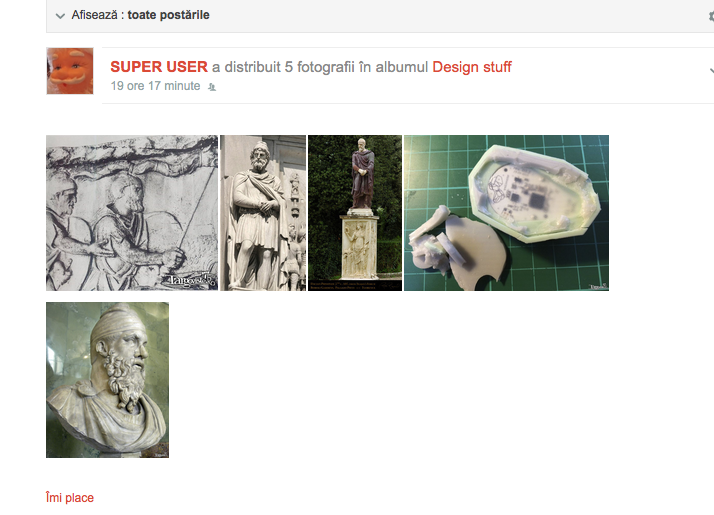This screenshot has width=714, height=515.
Task: Click the 5 fotografii post description text
Action: tap(320, 67)
